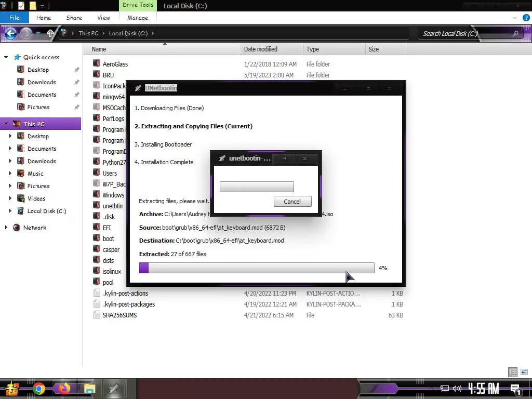Expand Videos under This PC
The height and width of the screenshot is (399, 532).
point(10,198)
